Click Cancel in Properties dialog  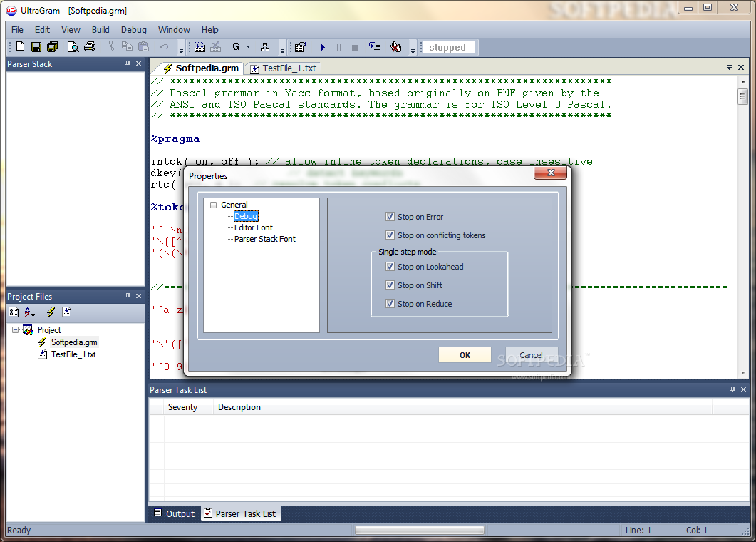tap(532, 355)
